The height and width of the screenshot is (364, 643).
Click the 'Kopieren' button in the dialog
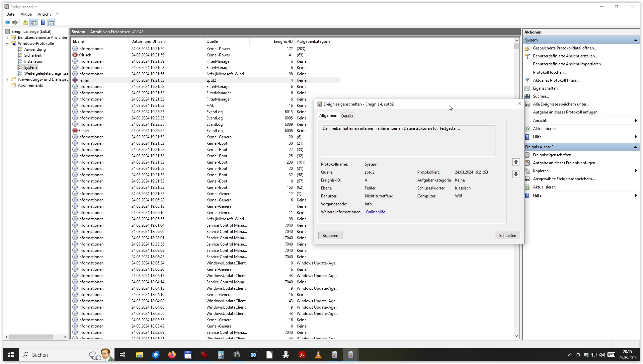click(x=330, y=235)
